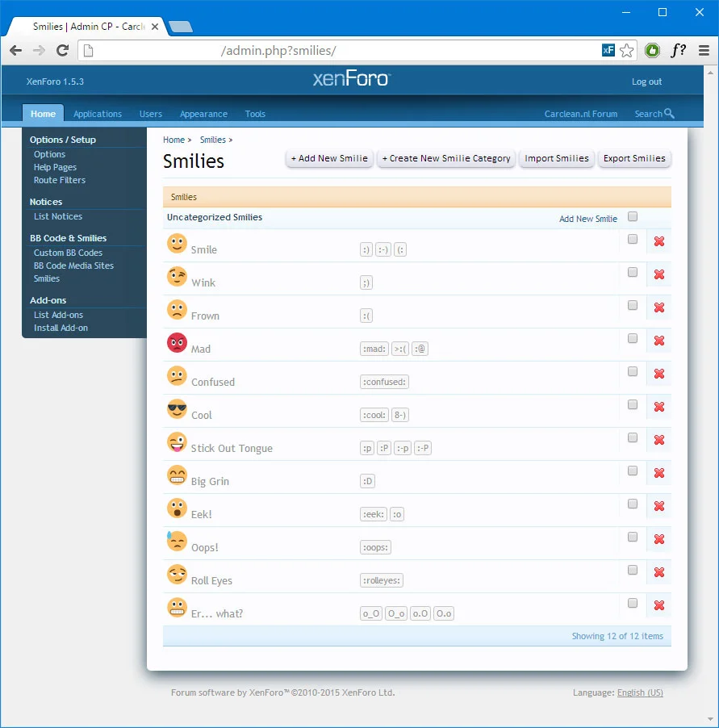Open Route Filters in sidebar
The height and width of the screenshot is (728, 719).
pos(60,180)
